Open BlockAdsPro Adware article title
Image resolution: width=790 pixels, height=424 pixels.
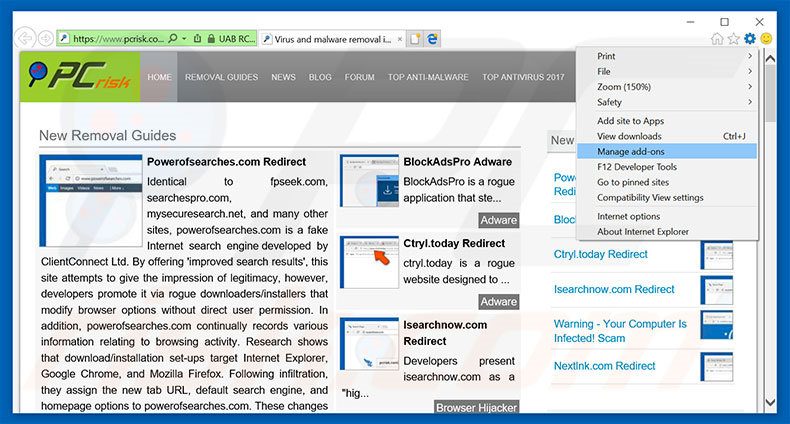tap(457, 162)
